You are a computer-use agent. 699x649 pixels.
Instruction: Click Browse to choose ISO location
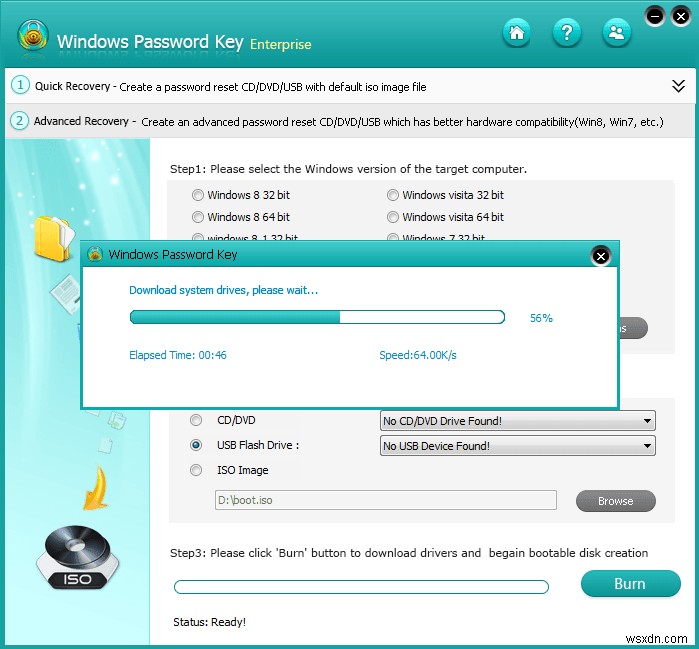click(616, 501)
